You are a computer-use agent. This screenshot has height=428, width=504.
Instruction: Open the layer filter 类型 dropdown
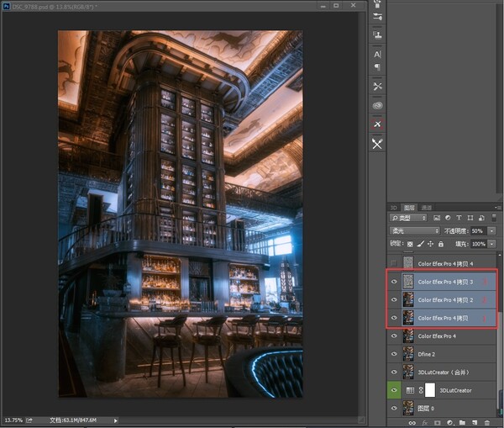click(408, 218)
